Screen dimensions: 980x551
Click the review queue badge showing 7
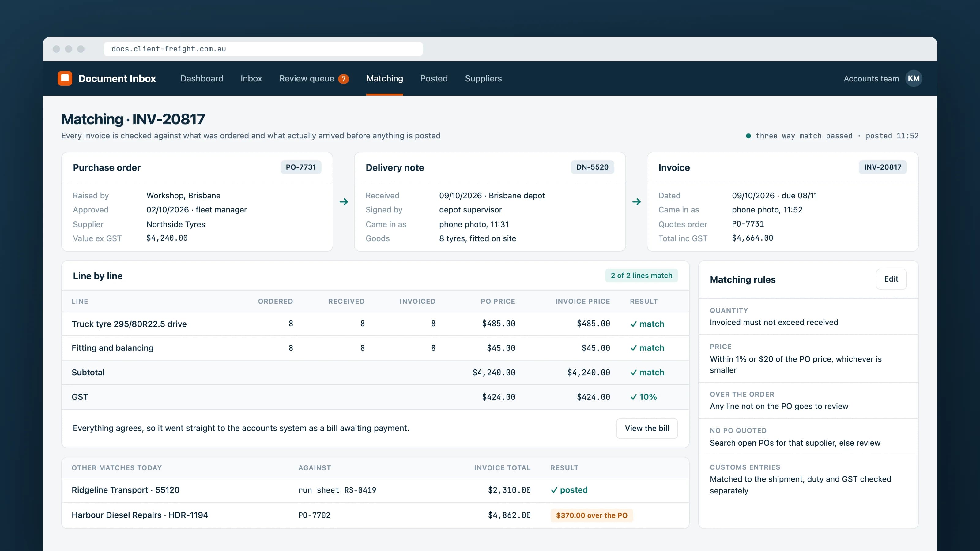344,79
